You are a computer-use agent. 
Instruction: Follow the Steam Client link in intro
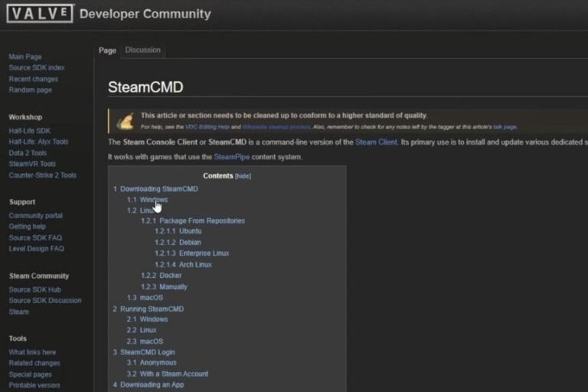click(376, 142)
